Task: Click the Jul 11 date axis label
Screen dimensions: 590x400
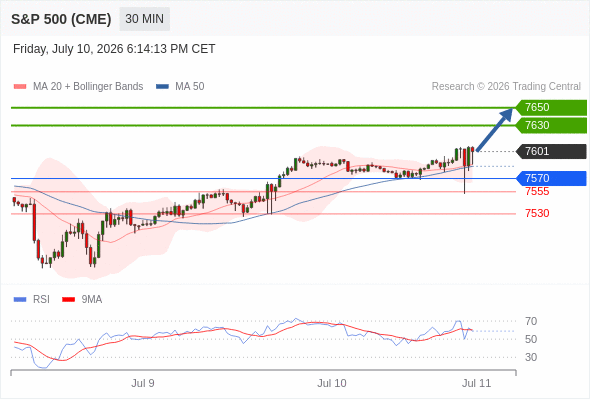Action: [x=476, y=383]
